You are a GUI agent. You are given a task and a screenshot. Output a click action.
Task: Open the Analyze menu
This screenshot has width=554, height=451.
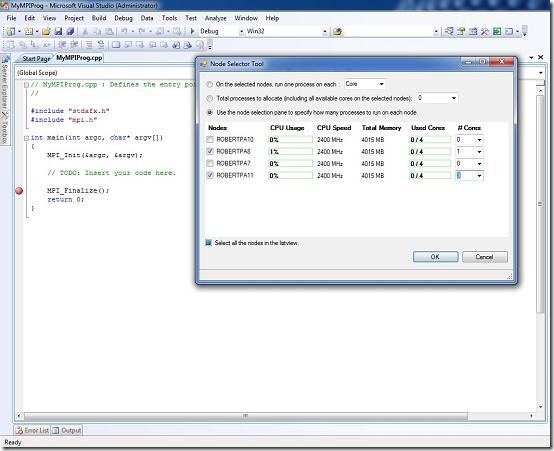click(216, 18)
